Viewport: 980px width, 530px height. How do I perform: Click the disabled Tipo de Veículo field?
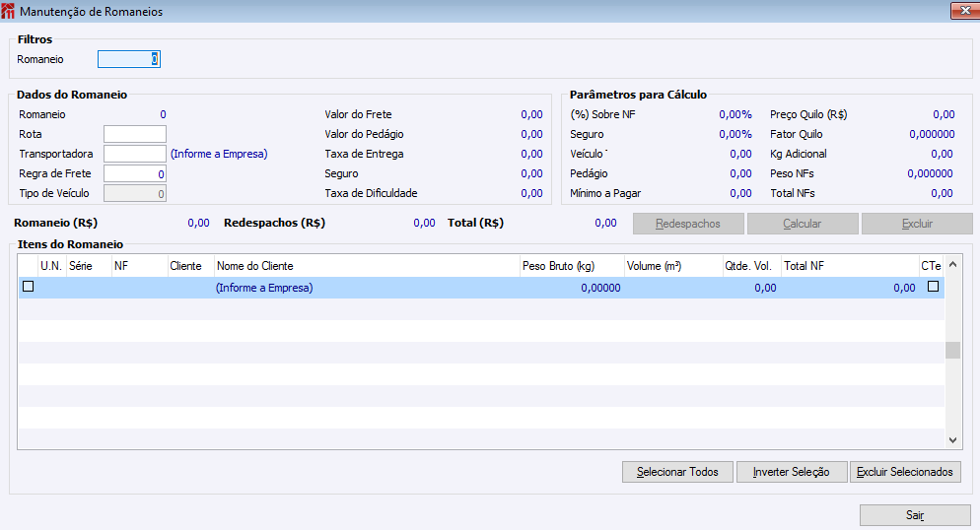135,193
